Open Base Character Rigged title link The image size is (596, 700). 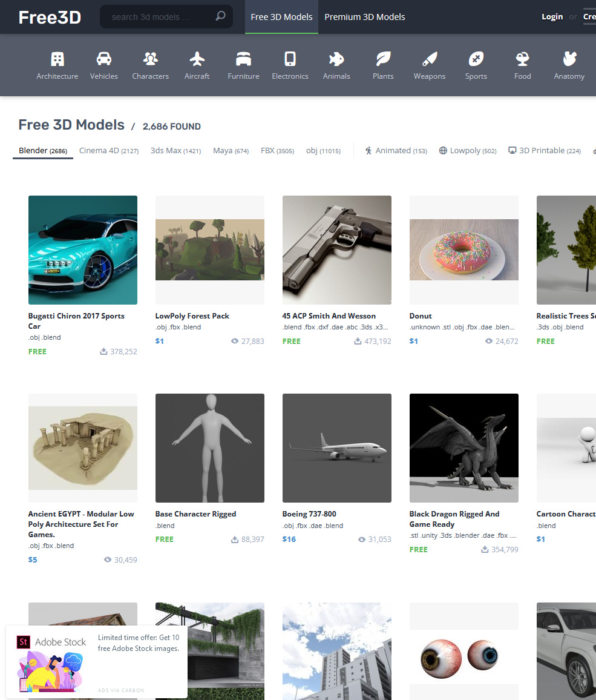[x=195, y=514]
